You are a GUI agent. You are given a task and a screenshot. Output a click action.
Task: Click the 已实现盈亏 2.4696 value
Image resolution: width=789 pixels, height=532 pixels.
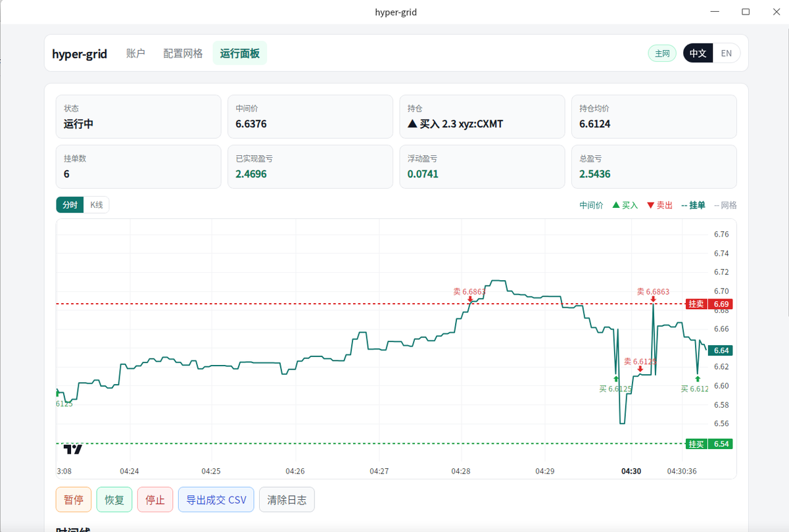tap(251, 174)
